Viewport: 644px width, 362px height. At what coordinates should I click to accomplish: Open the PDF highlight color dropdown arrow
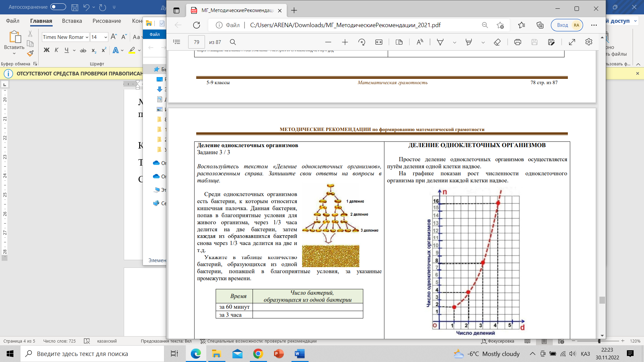point(483,42)
